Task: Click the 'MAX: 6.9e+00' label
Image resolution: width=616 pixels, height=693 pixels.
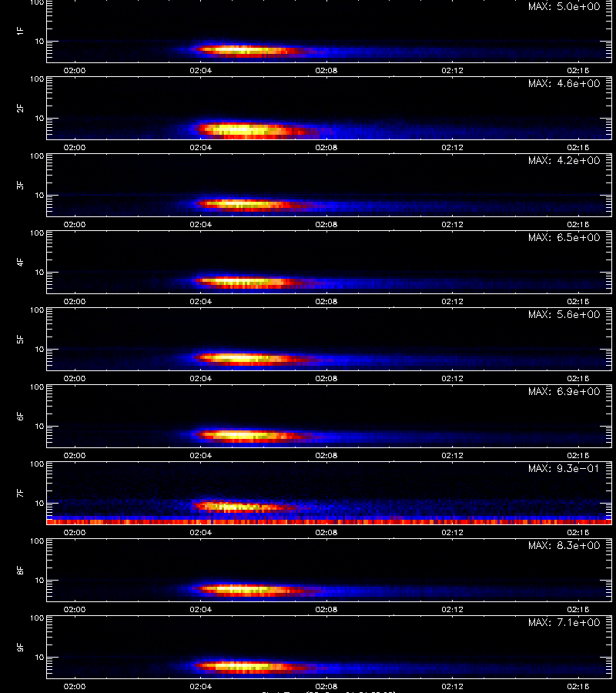Action: click(564, 392)
